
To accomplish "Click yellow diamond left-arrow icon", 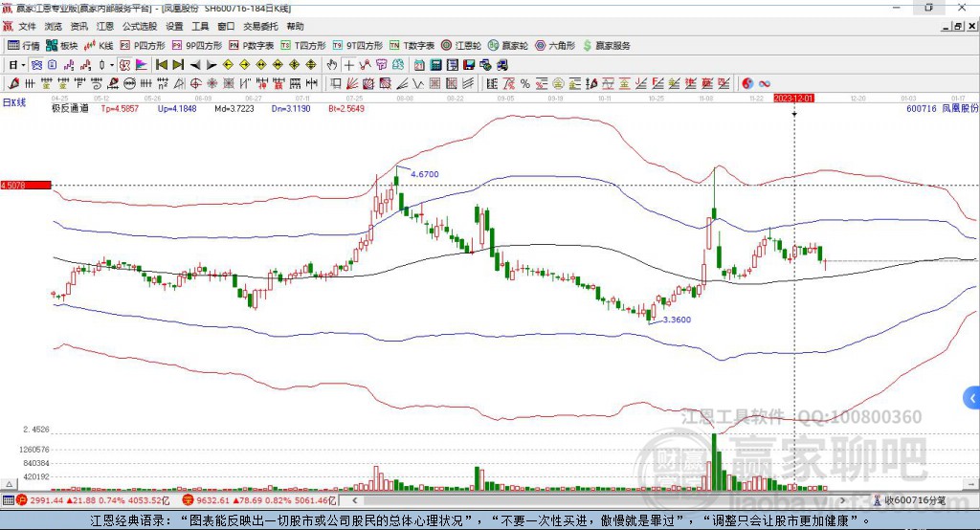I will point(228,64).
